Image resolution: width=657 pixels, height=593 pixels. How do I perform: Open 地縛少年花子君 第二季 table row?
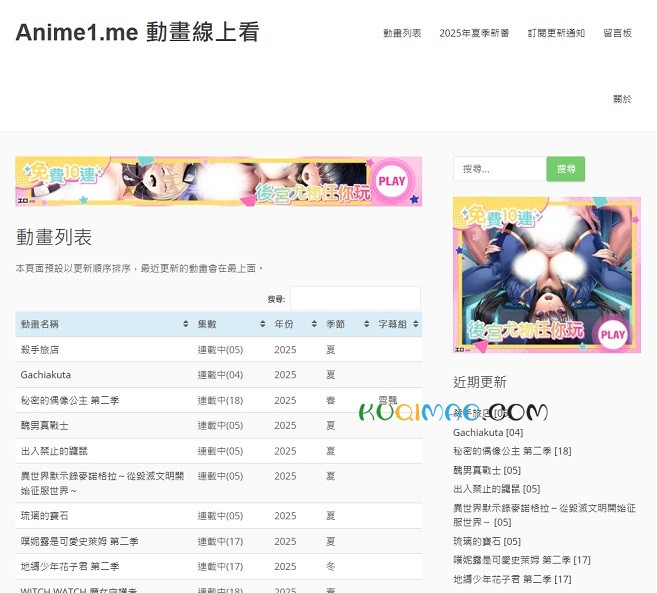70,566
